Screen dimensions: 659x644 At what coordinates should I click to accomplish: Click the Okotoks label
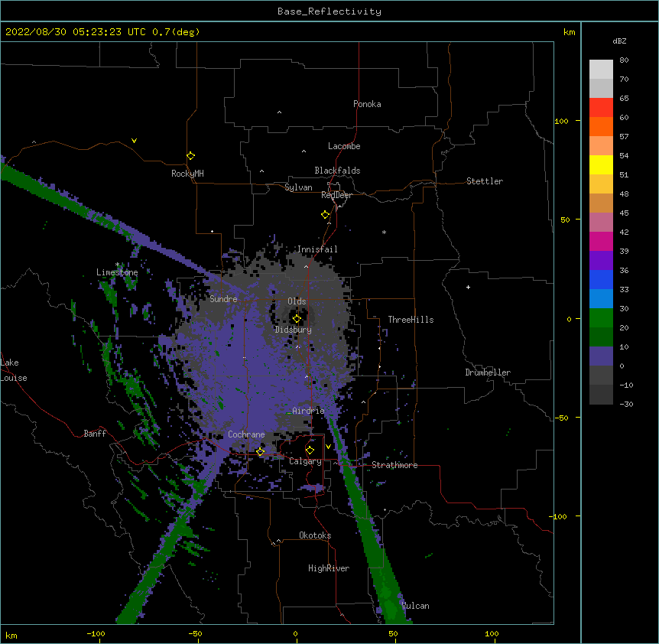pyautogui.click(x=315, y=535)
